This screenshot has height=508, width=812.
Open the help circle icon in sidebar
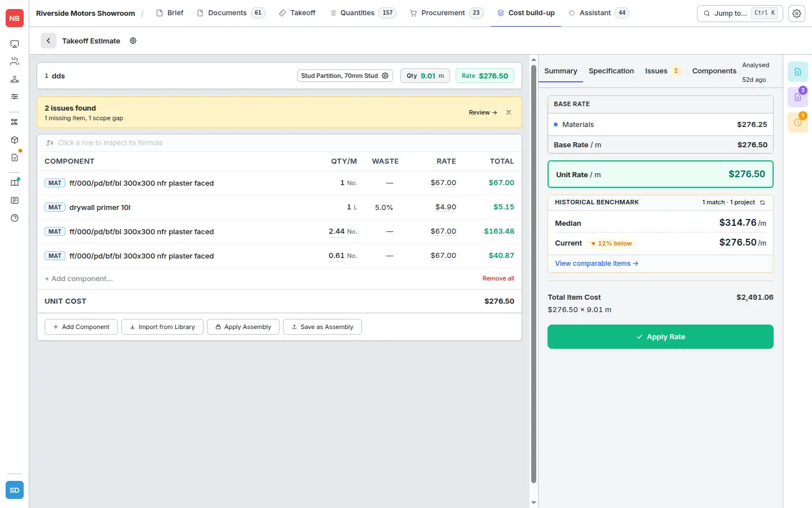[x=15, y=218]
